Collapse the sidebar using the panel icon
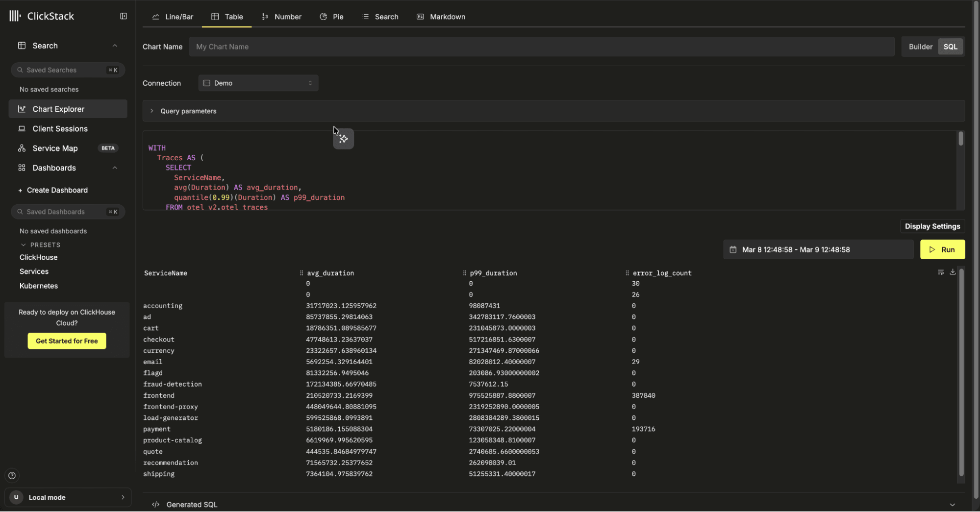This screenshot has height=512, width=980. [x=124, y=16]
